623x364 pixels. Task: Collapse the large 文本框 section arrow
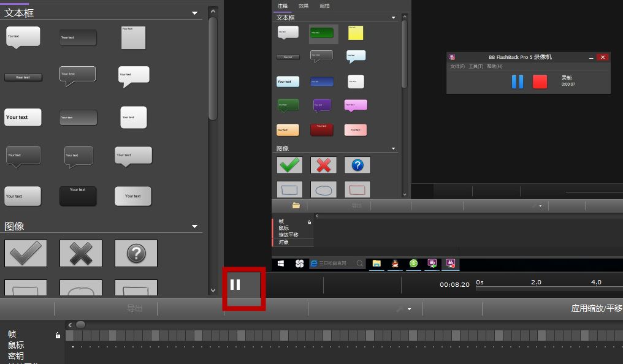tap(195, 13)
